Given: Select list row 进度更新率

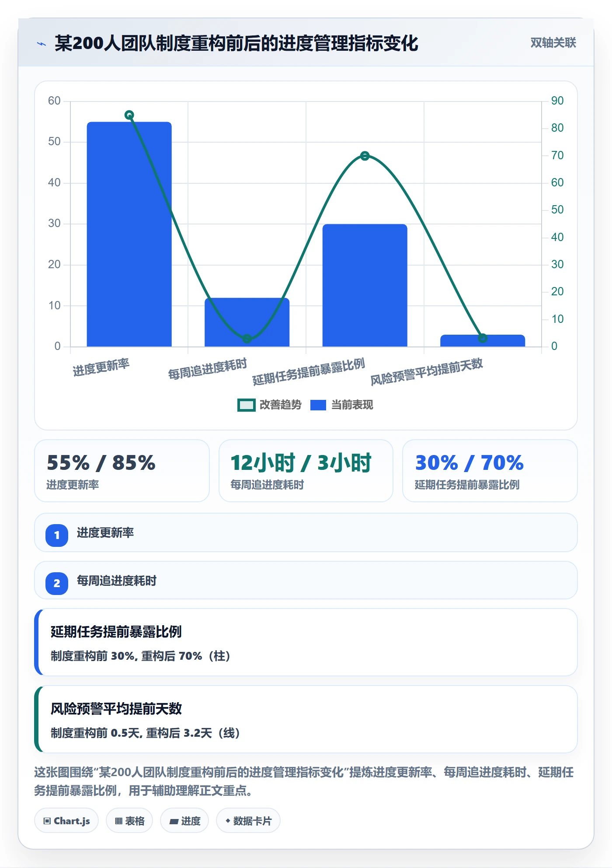Looking at the screenshot, I should 306,532.
